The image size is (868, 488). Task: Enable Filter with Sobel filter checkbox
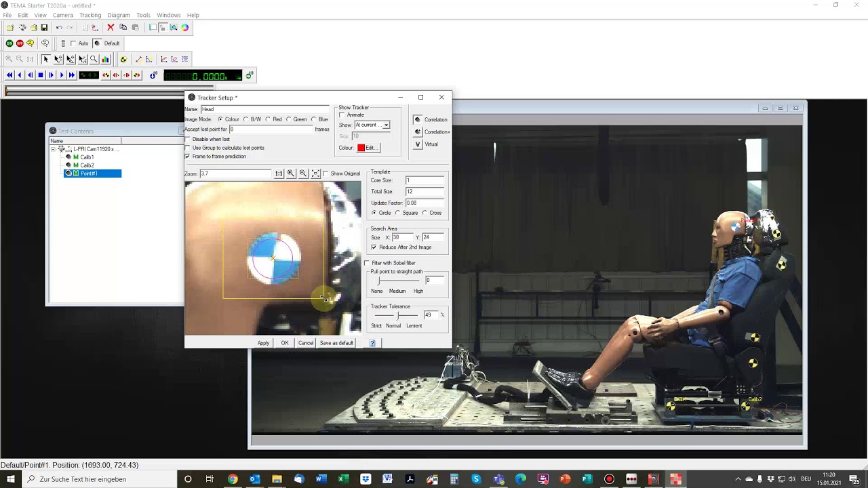367,263
